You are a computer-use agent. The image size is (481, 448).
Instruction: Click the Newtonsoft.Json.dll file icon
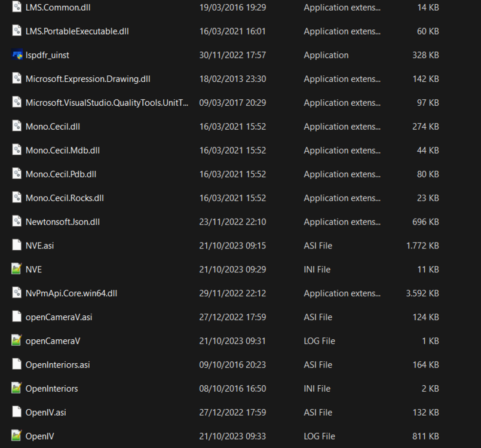(17, 222)
